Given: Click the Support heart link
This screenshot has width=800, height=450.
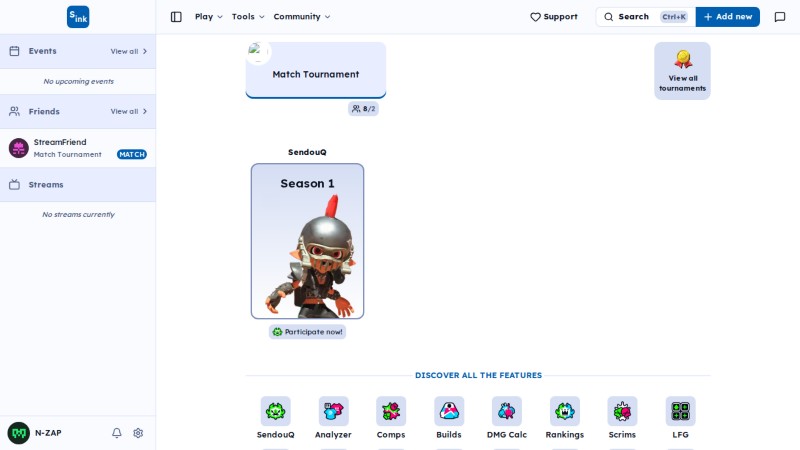Looking at the screenshot, I should pos(554,17).
